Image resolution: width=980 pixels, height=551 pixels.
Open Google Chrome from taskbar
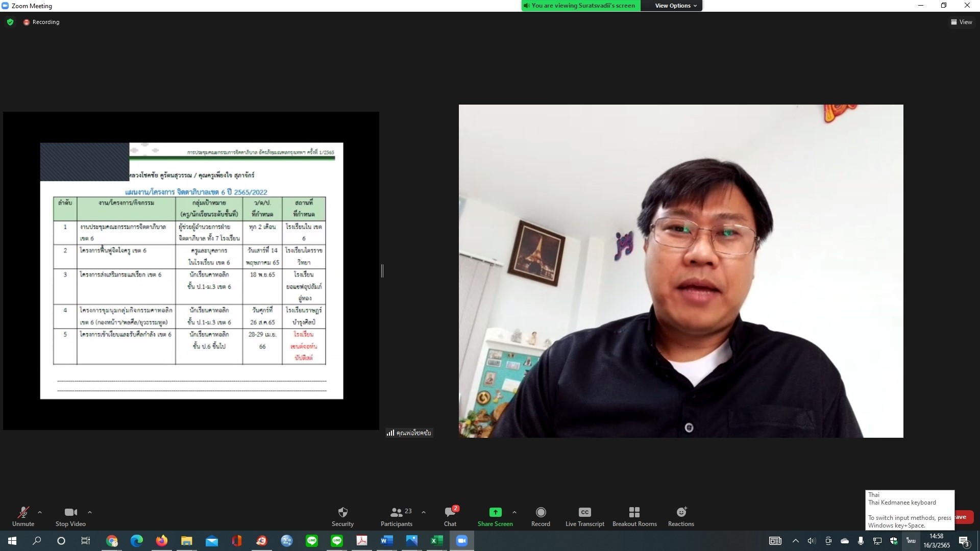[112, 541]
